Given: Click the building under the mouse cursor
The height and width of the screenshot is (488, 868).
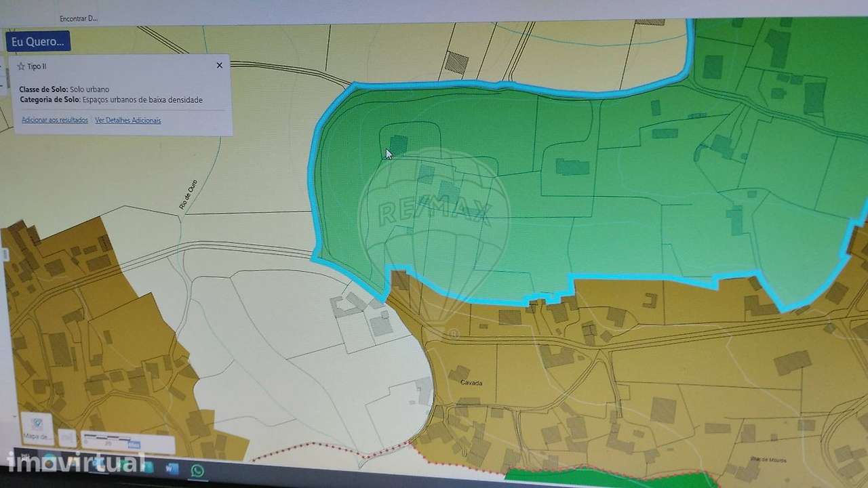Looking at the screenshot, I should [x=399, y=144].
